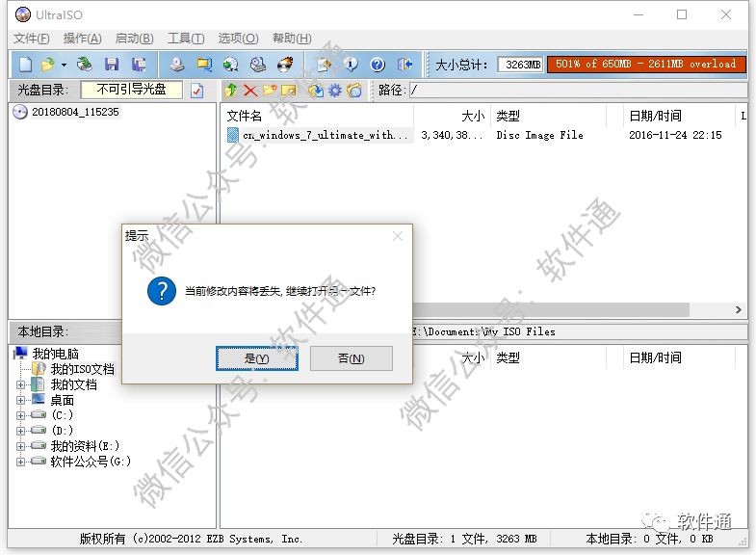
Task: Click the red X Delete icon
Action: (250, 91)
